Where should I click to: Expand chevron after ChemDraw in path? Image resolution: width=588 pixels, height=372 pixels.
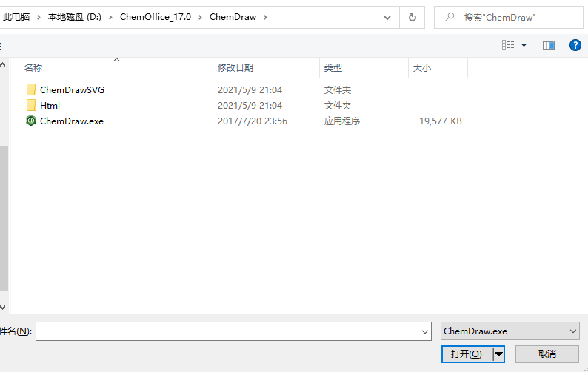266,18
